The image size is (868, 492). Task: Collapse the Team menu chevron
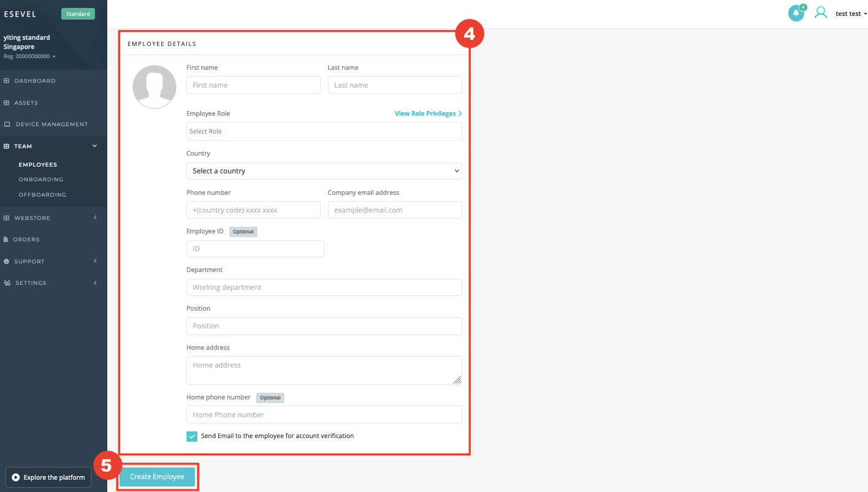(94, 146)
